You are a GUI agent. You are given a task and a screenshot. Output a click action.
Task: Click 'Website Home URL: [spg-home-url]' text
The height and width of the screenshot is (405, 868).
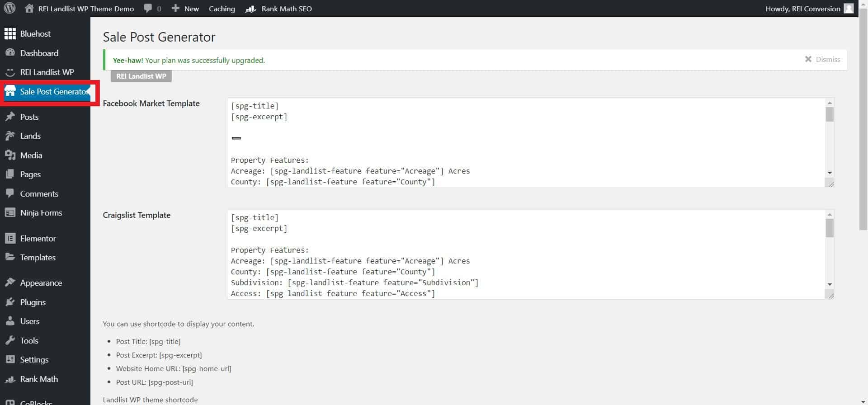pyautogui.click(x=174, y=369)
